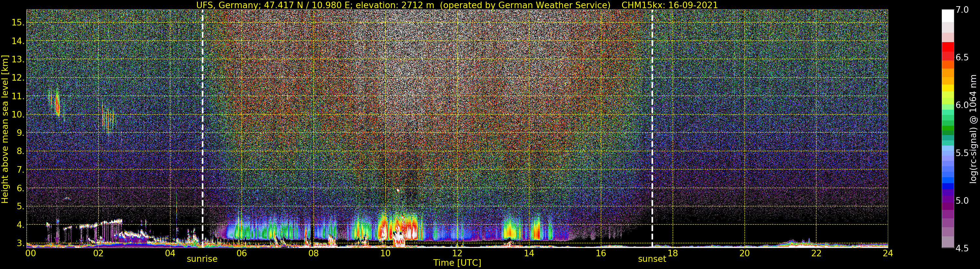Click the 'Time [UTC]' axis label
Image resolution: width=980 pixels, height=269 pixels.
(457, 263)
